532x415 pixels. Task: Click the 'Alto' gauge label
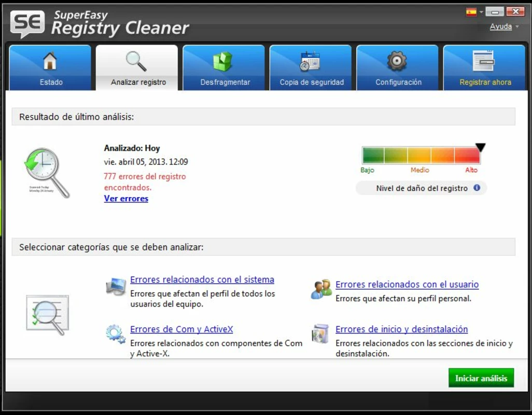pyautogui.click(x=471, y=170)
